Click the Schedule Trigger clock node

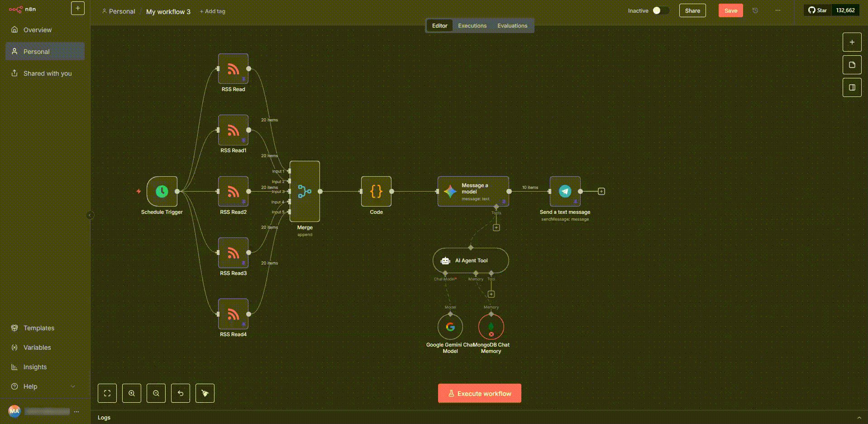(162, 192)
